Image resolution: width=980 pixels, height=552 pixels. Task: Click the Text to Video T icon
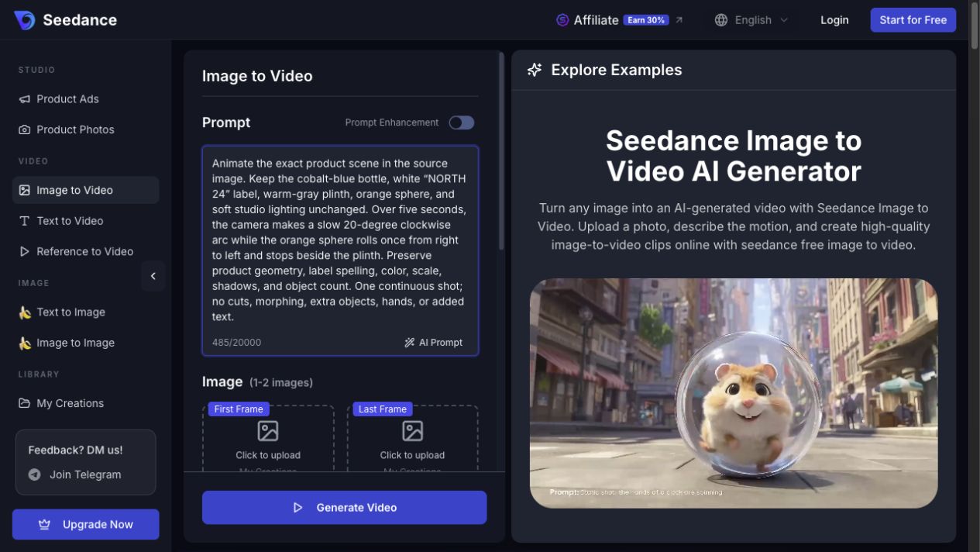coord(25,221)
